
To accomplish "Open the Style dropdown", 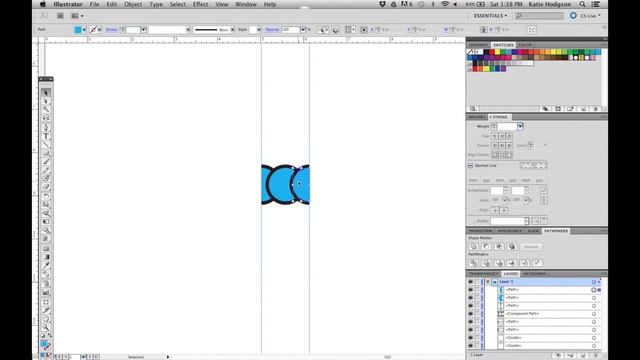I will (x=259, y=30).
